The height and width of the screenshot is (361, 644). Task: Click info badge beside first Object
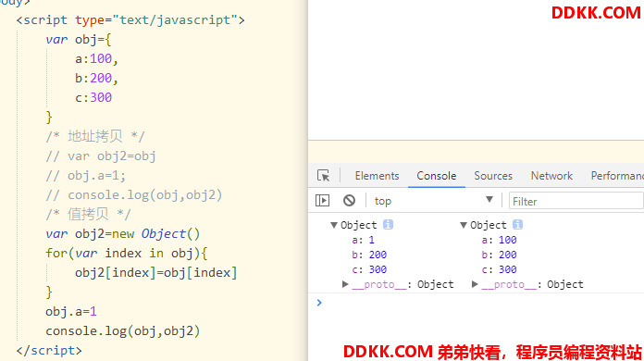(388, 225)
